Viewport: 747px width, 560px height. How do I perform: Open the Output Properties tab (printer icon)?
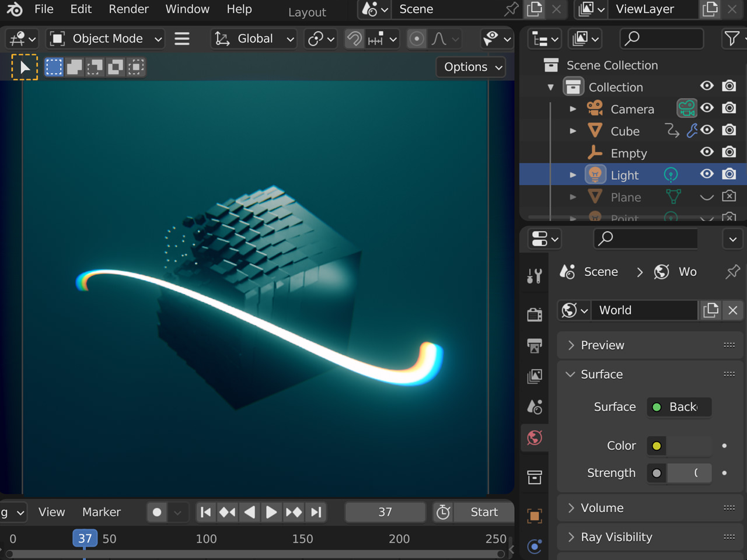click(535, 346)
